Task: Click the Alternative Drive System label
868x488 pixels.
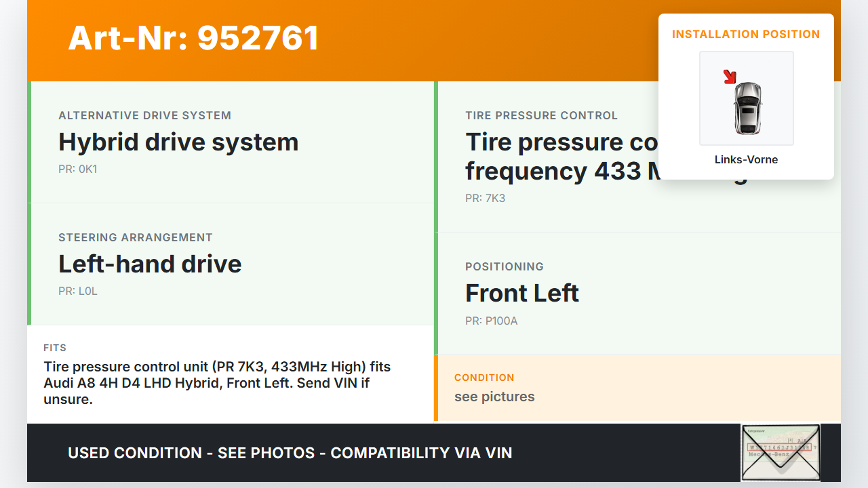Action: click(144, 116)
